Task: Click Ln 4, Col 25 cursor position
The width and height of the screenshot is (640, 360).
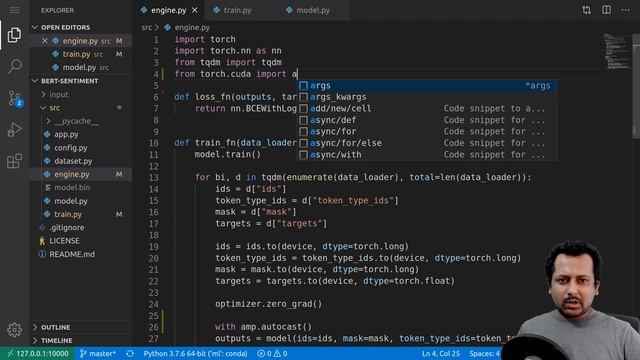Action: click(x=440, y=353)
